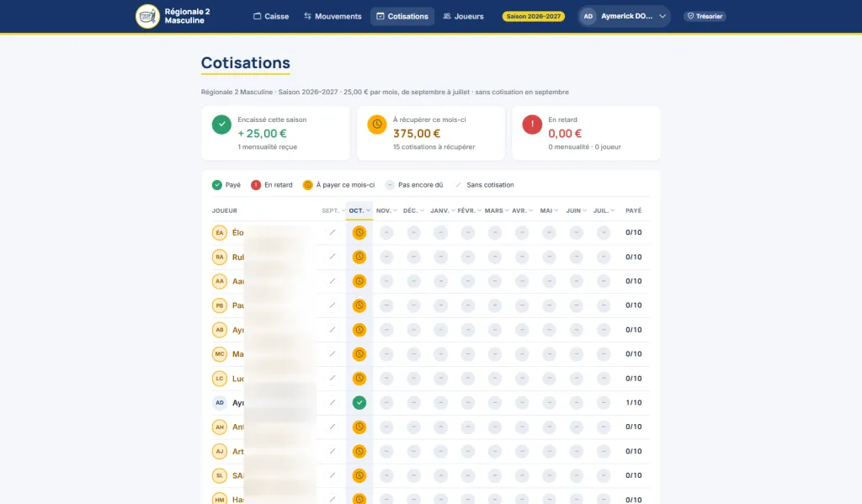Open DÉC. column dropdown
This screenshot has height=504, width=862.
click(413, 210)
